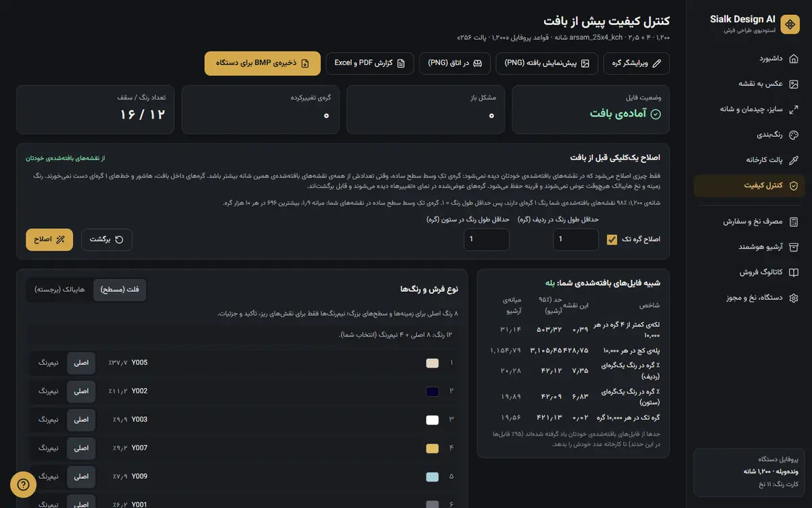Switch to هایبالک (برجسته) carpet type
Image resolution: width=812 pixels, height=508 pixels.
tap(60, 289)
